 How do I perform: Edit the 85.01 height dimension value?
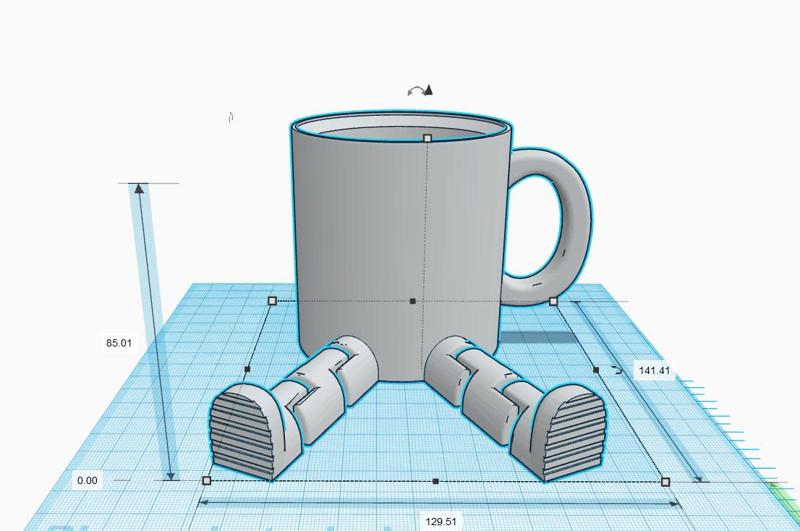(119, 343)
